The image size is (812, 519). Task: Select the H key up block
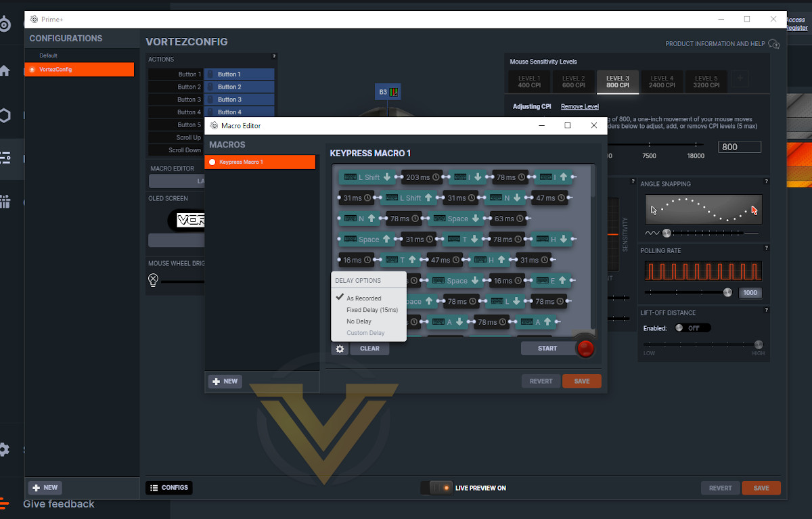(x=491, y=260)
